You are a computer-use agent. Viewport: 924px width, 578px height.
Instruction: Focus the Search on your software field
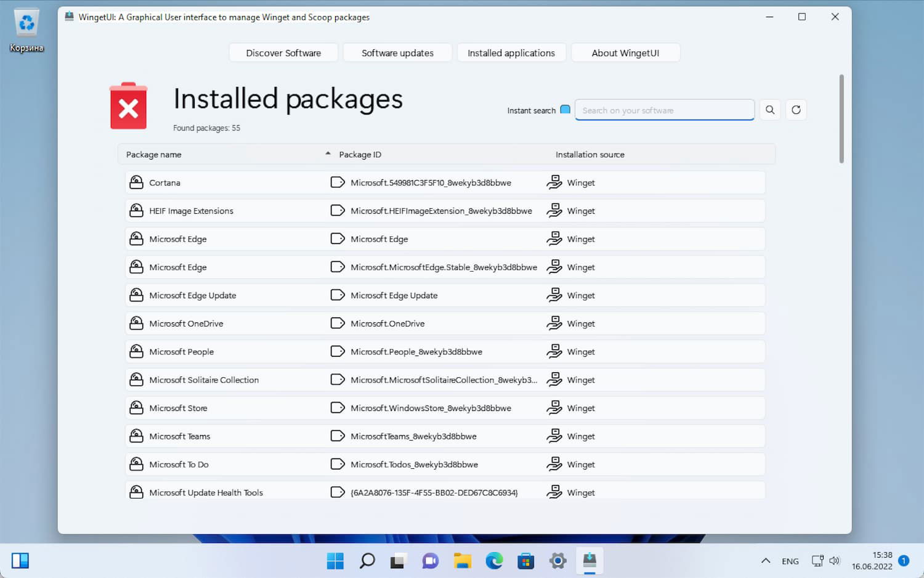(x=664, y=110)
